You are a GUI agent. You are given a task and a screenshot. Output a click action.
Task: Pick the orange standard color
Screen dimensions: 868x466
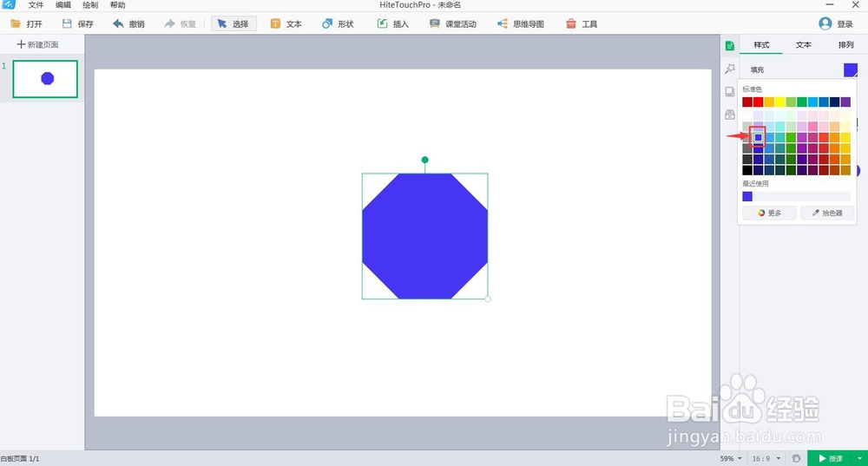769,102
